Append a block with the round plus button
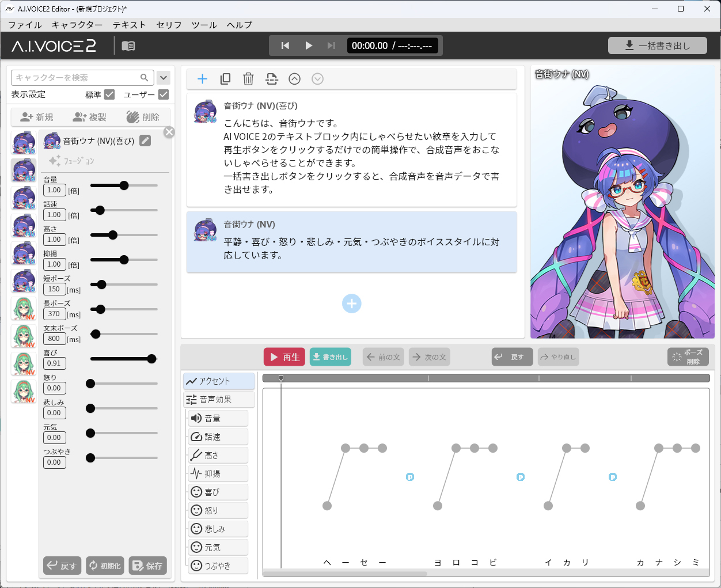This screenshot has height=588, width=721. 351,304
